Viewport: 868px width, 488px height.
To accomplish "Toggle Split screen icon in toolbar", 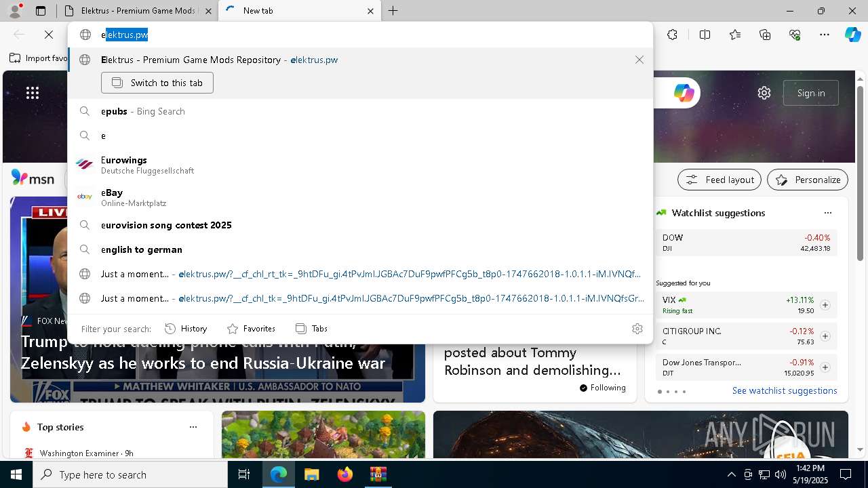I will click(x=705, y=35).
